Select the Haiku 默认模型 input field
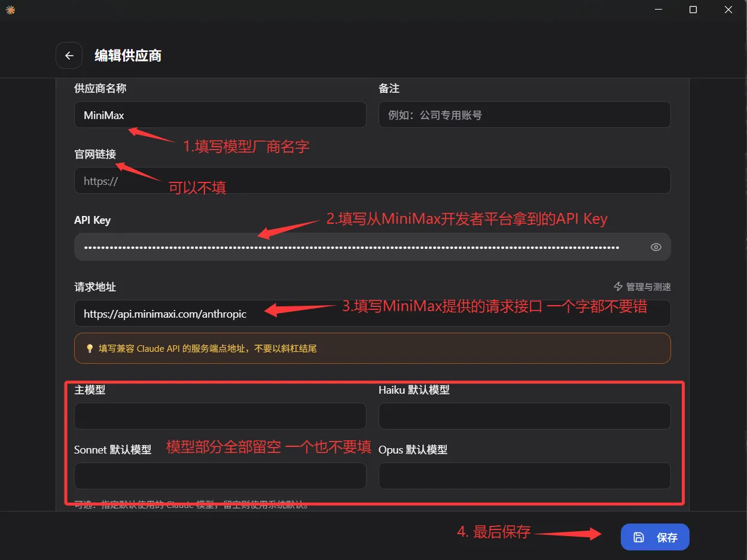 pyautogui.click(x=524, y=416)
